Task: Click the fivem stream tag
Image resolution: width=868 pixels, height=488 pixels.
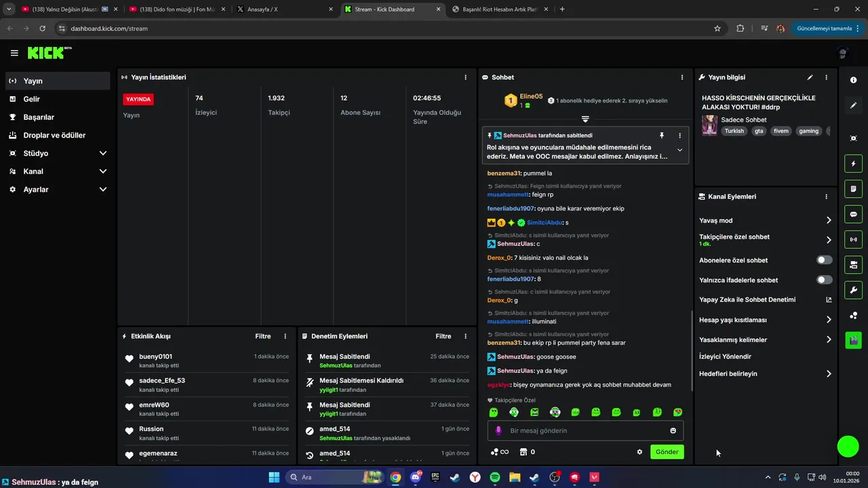Action: 781,131
